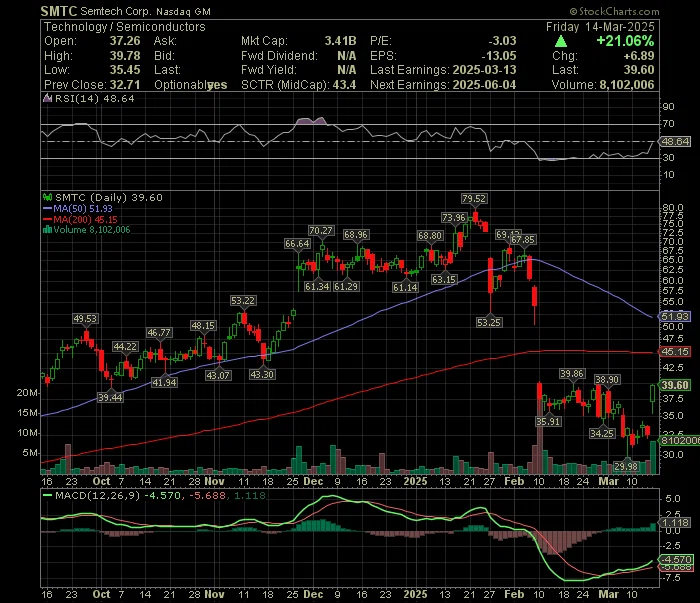
Task: Click the EPS value -13.05
Action: (x=499, y=56)
